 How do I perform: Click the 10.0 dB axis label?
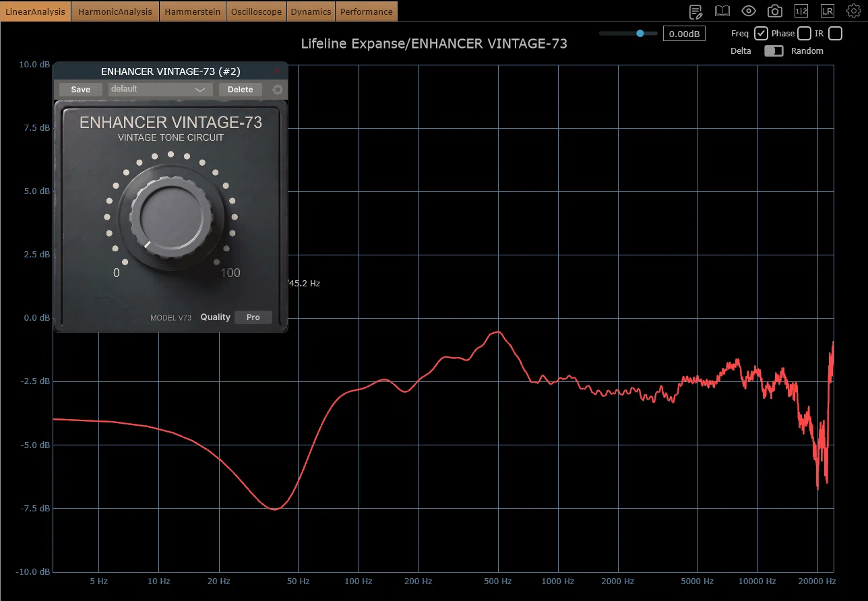click(x=34, y=65)
